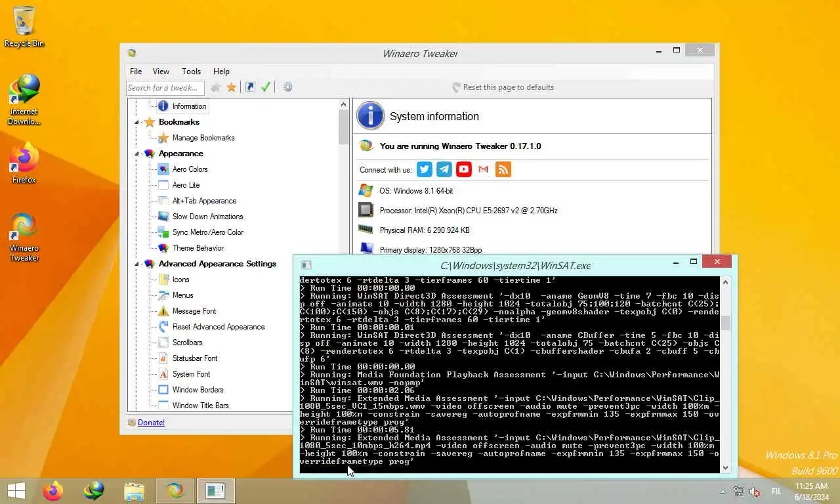Click the create shortcut toolbar icon
Image resolution: width=840 pixels, height=504 pixels.
click(250, 87)
